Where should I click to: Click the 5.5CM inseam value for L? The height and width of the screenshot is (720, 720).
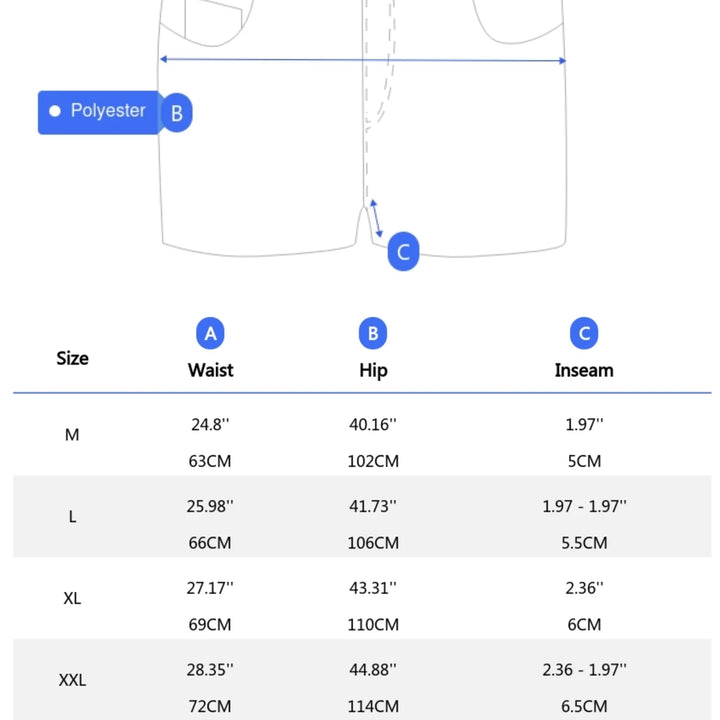point(584,543)
